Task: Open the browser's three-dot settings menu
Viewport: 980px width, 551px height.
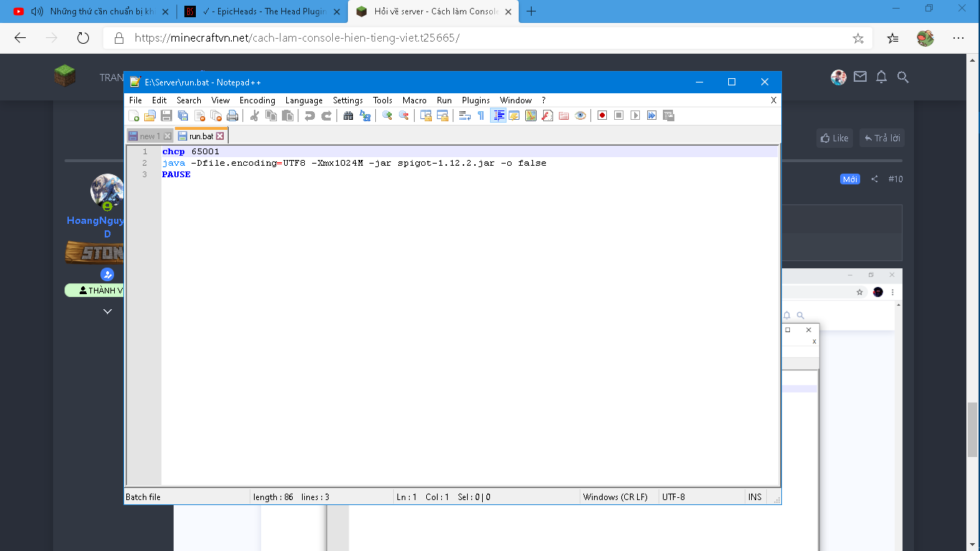Action: [x=958, y=38]
